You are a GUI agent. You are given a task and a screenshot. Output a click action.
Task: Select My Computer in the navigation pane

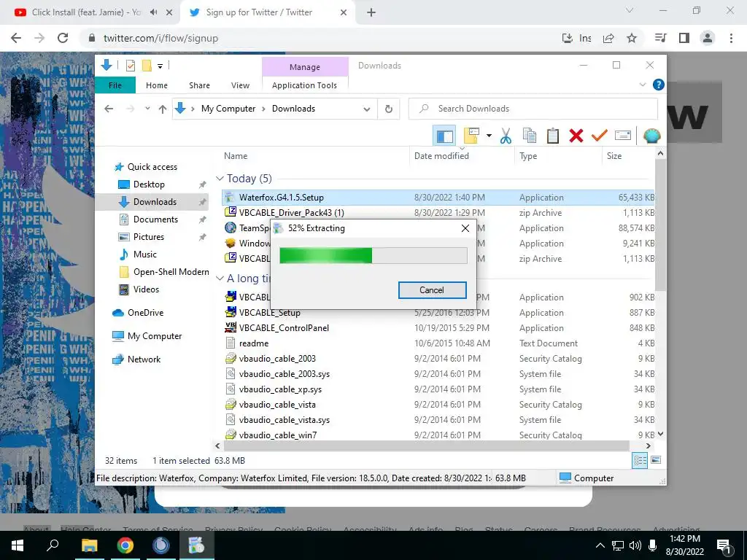tap(155, 336)
